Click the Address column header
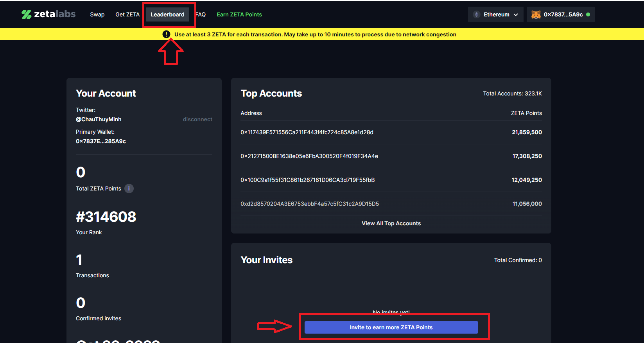Image resolution: width=644 pixels, height=343 pixels. (x=251, y=113)
